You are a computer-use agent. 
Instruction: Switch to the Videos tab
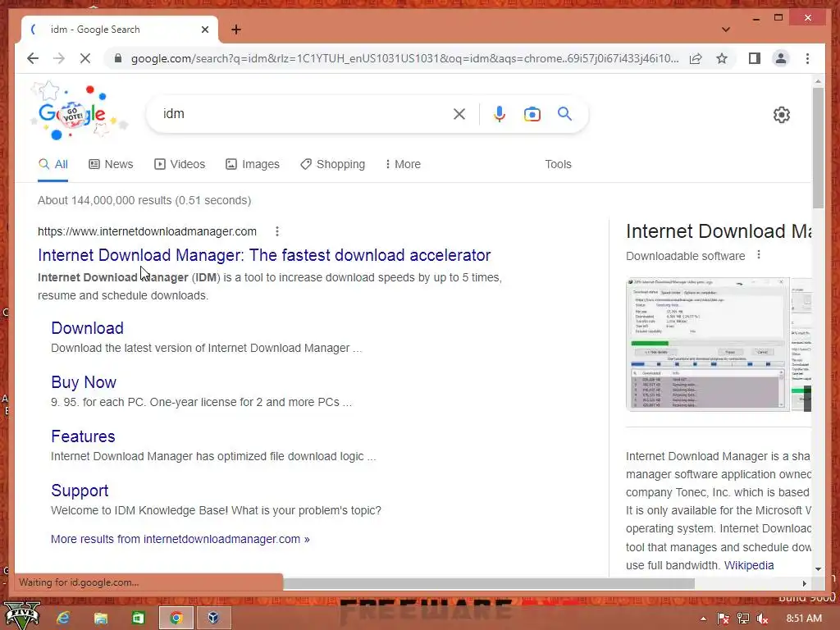pyautogui.click(x=180, y=164)
